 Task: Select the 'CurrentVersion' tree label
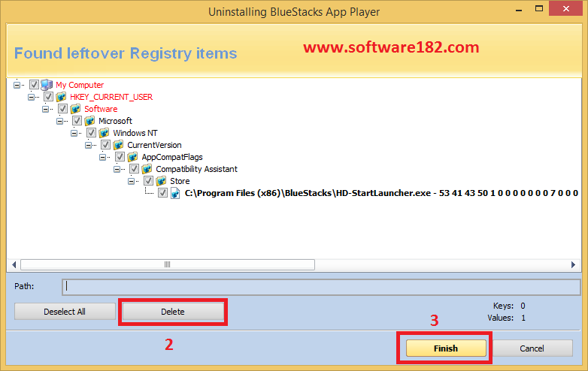coord(154,145)
